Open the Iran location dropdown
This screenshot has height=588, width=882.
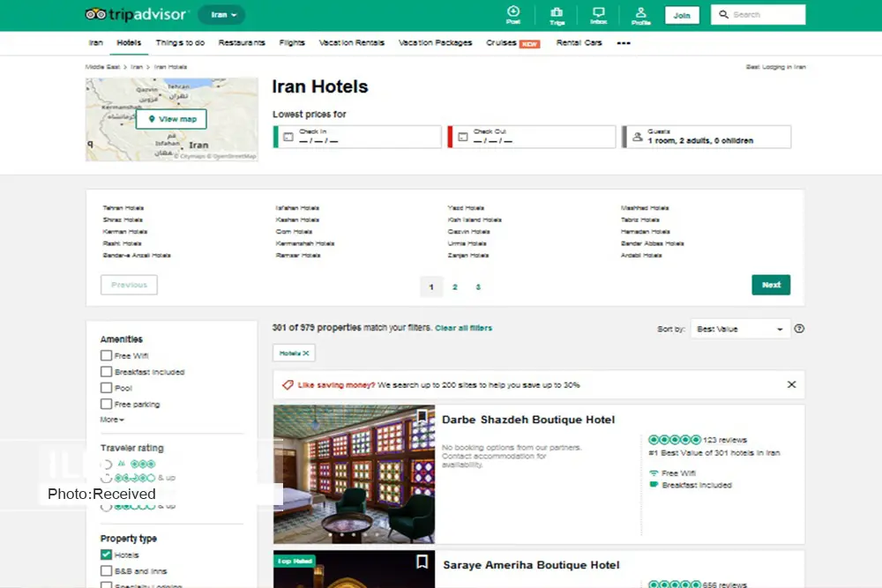pyautogui.click(x=221, y=15)
